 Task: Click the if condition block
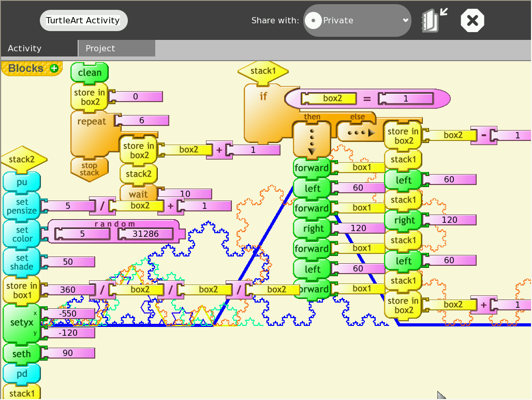click(263, 96)
